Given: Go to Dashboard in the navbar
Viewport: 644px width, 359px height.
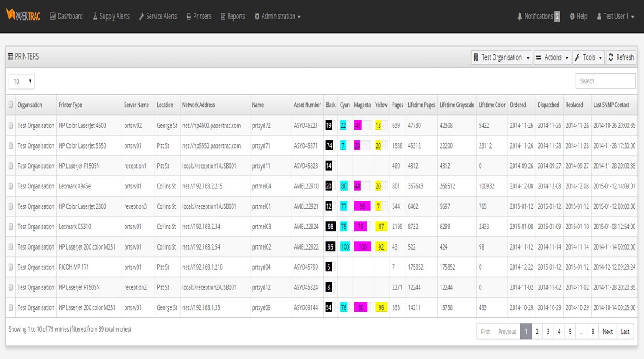Looking at the screenshot, I should pos(66,17).
